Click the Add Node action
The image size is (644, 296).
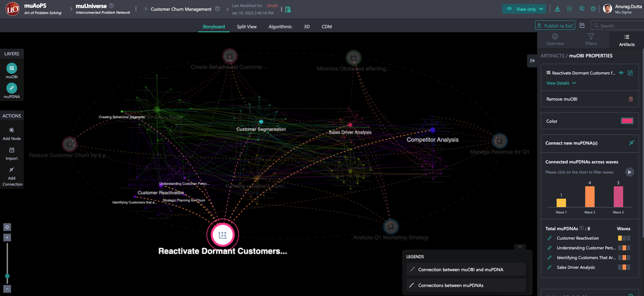coord(12,134)
